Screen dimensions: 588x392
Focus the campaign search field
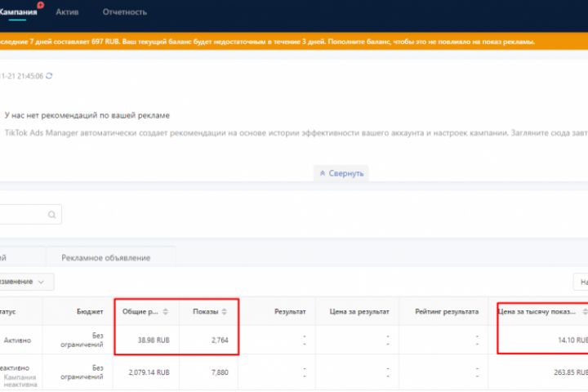click(x=30, y=215)
